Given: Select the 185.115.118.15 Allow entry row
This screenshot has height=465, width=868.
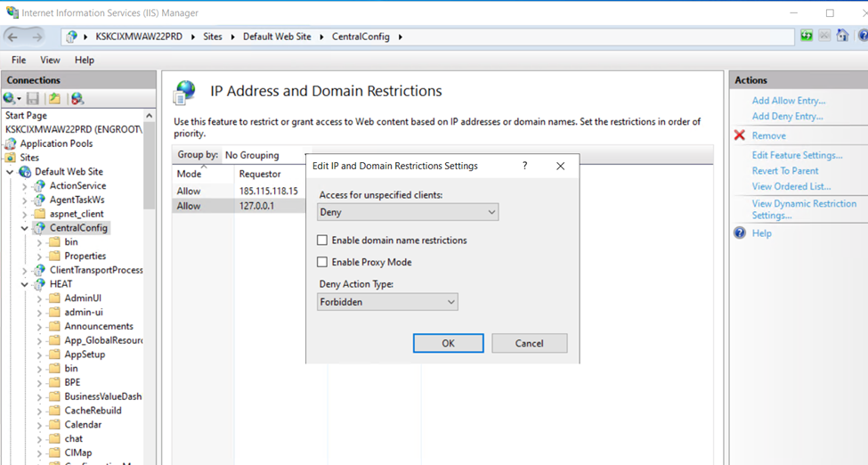Looking at the screenshot, I should pyautogui.click(x=268, y=191).
